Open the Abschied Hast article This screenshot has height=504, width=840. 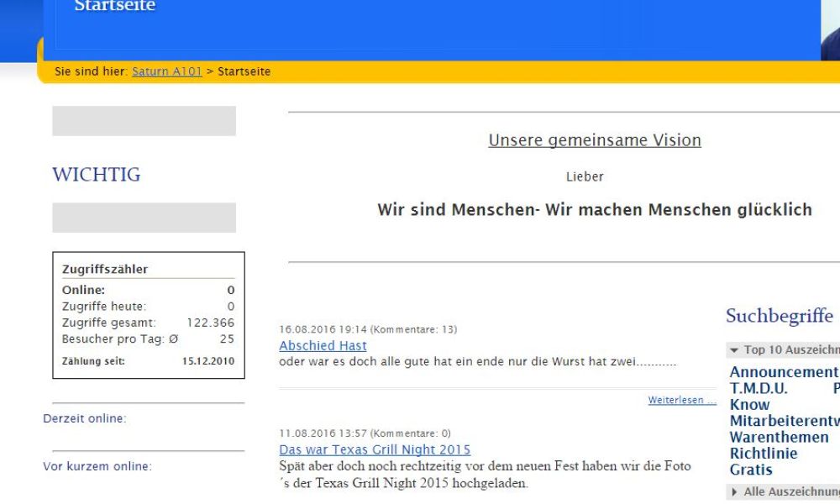click(323, 346)
